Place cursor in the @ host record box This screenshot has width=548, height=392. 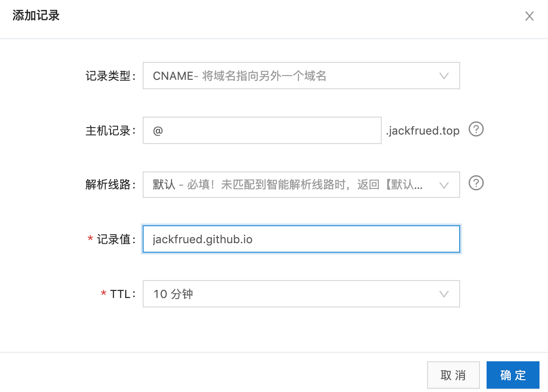262,130
